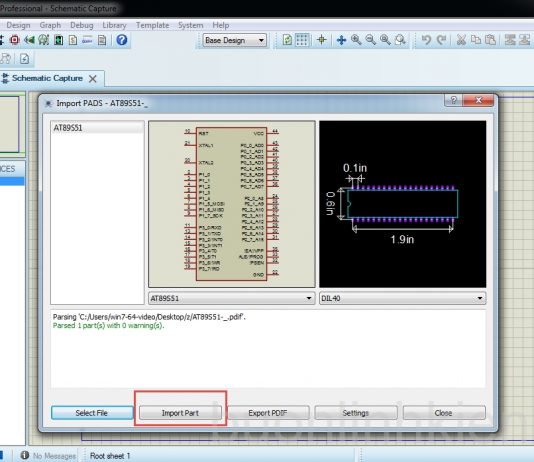This screenshot has height=462, width=534.
Task: Open the Bill of Materials dollar icon
Action: [x=73, y=40]
